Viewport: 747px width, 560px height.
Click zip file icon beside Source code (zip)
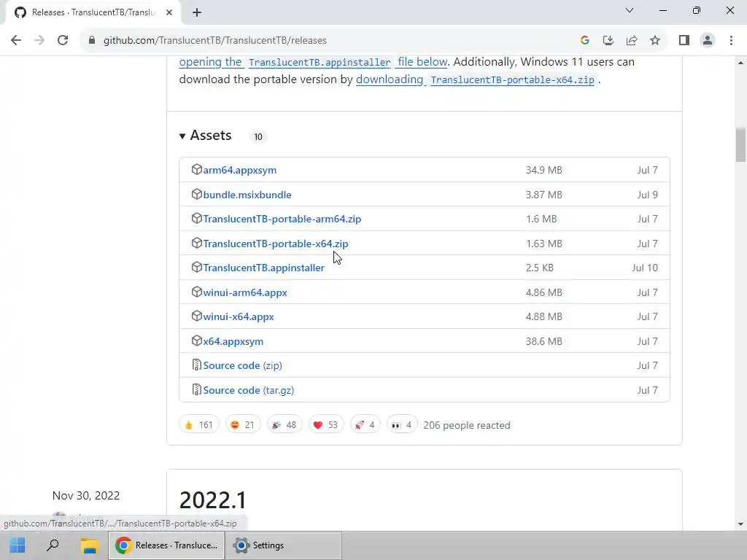click(x=196, y=365)
